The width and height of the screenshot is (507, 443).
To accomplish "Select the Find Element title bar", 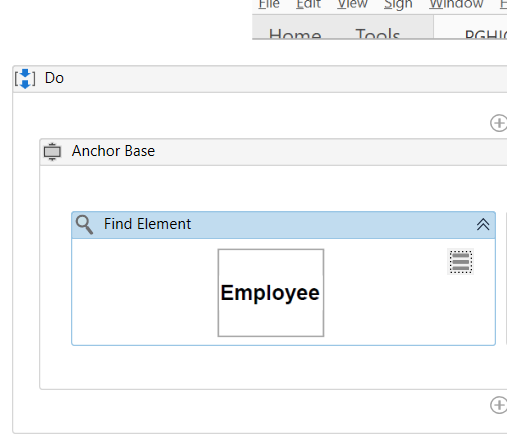I will point(283,225).
